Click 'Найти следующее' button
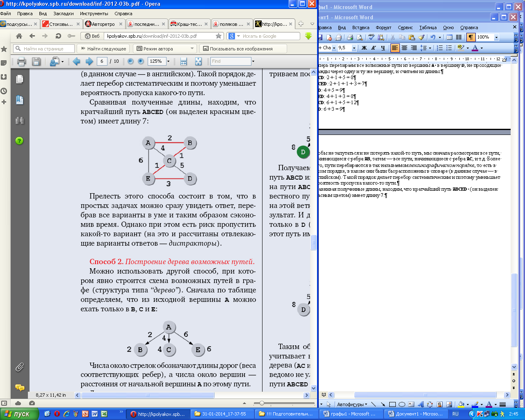525x420 pixels. tap(104, 49)
